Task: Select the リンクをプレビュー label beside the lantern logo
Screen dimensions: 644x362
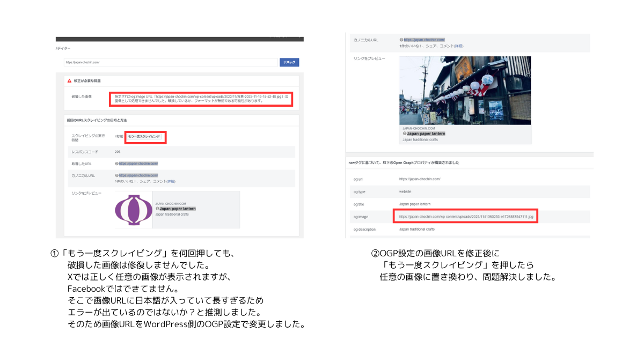Action: pos(86,193)
